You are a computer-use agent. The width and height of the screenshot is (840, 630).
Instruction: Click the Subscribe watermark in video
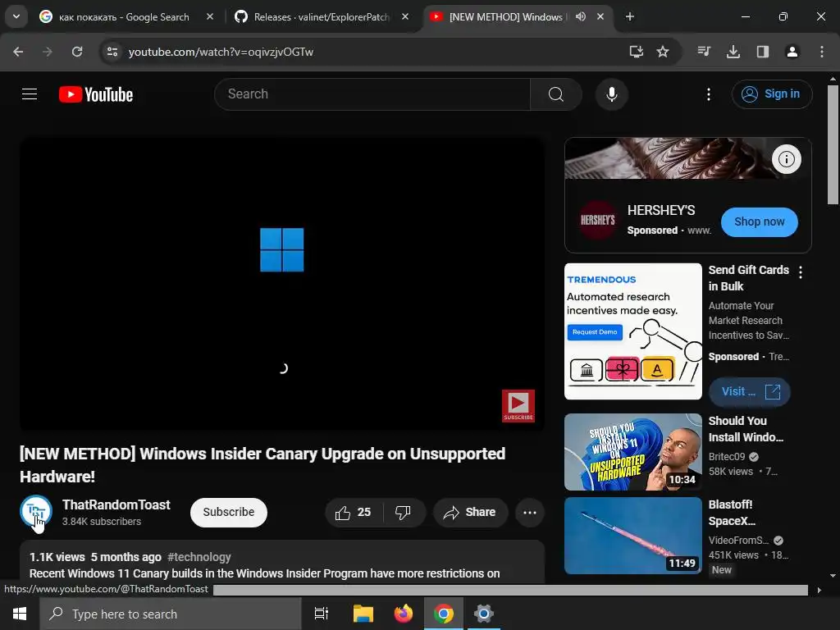[518, 405]
